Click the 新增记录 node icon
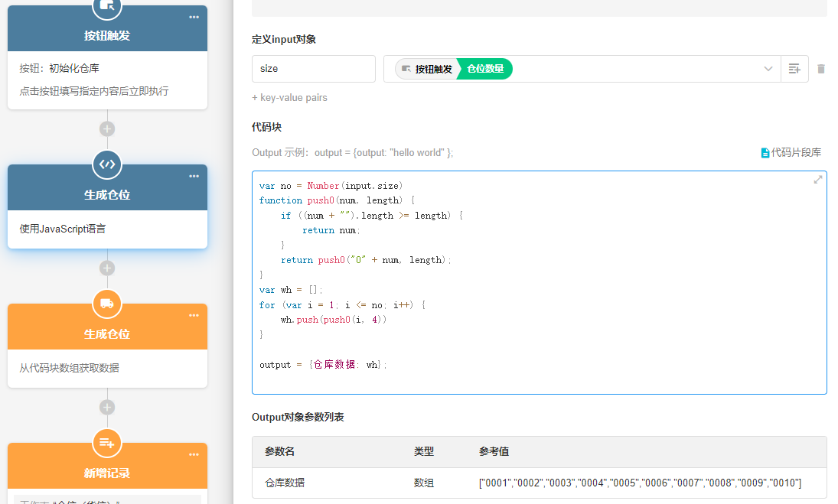The width and height of the screenshot is (838, 504). point(107,443)
